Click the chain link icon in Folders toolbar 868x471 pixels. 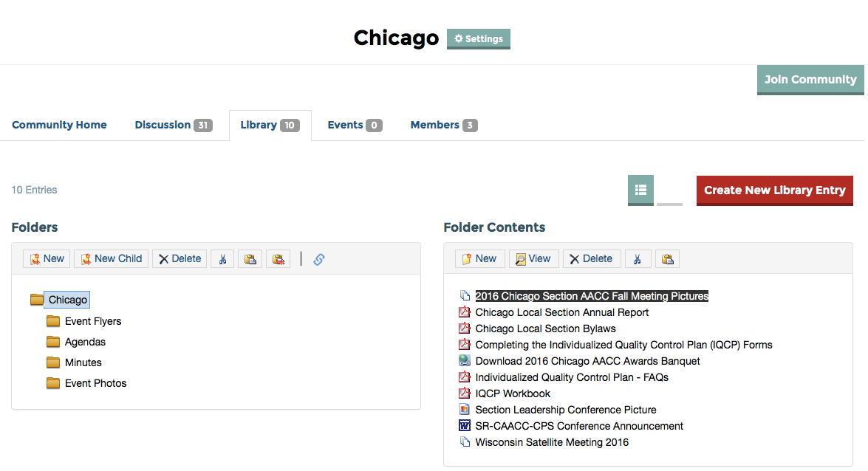coord(319,259)
